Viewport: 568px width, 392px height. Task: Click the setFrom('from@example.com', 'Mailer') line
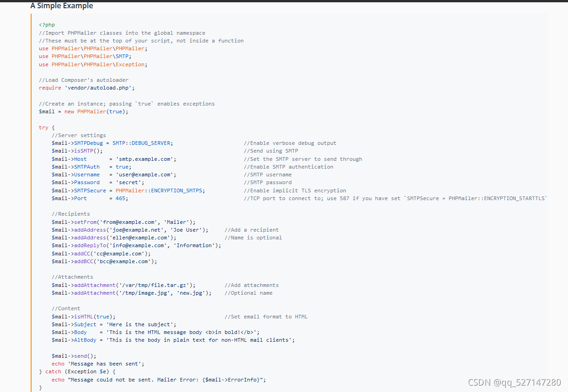click(x=123, y=222)
